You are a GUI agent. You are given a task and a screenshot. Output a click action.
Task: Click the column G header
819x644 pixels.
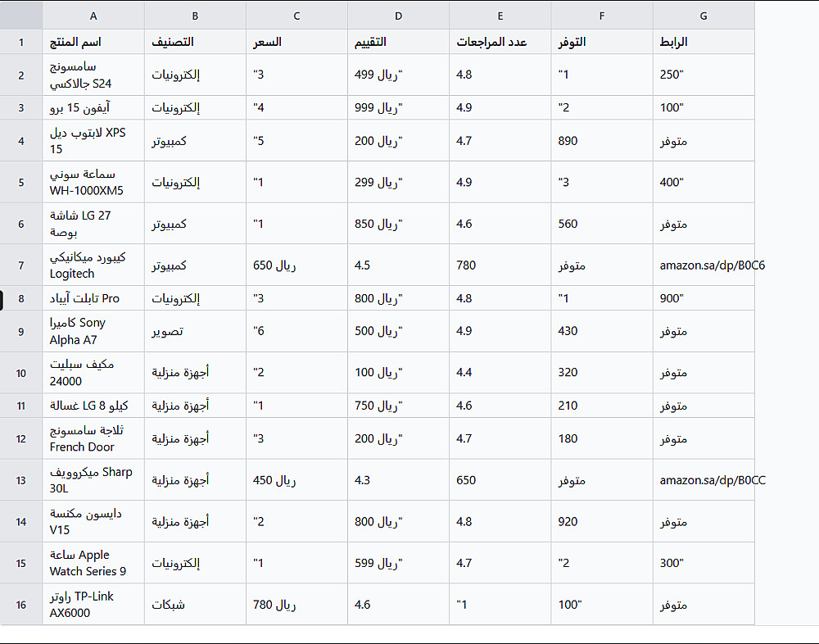704,16
